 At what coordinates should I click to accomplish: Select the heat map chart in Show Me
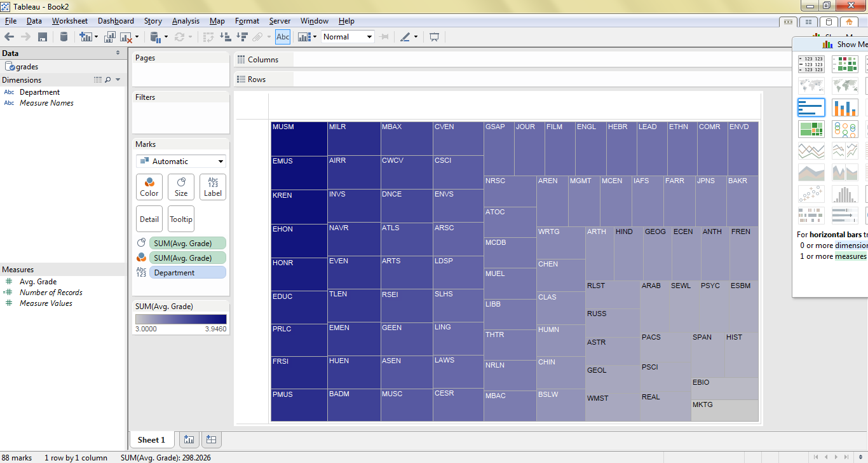844,64
